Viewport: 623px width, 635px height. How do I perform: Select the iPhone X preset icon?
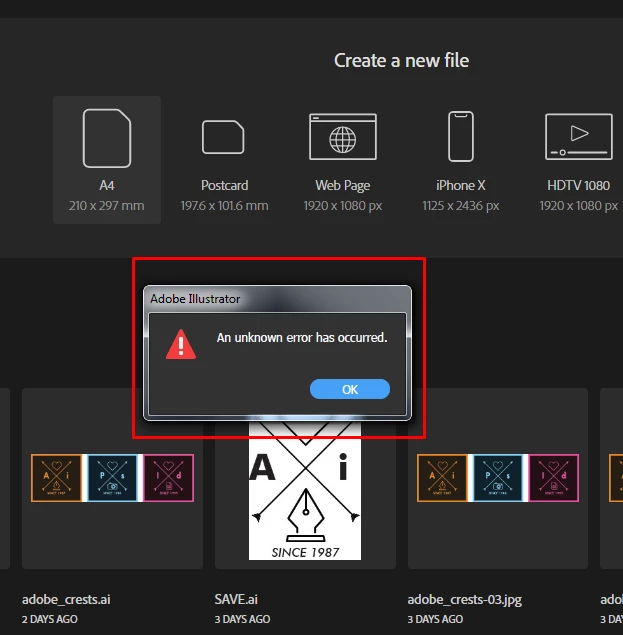coord(461,136)
